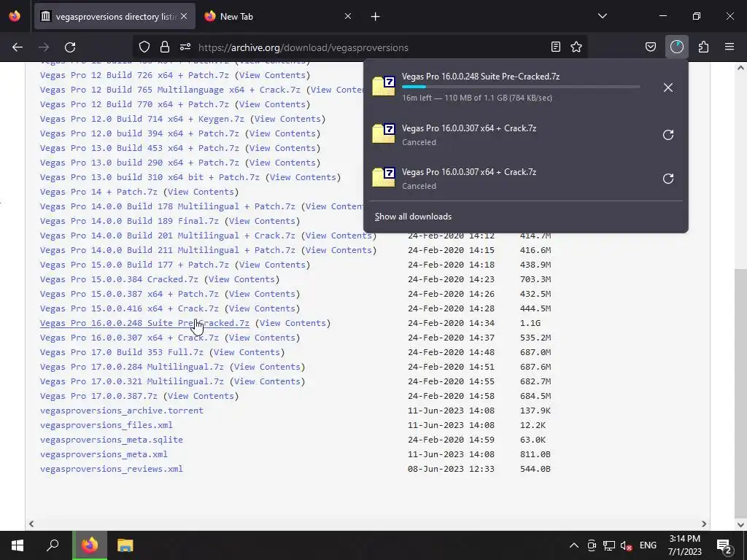Open the Windows Start menu
747x560 pixels.
tap(18, 545)
